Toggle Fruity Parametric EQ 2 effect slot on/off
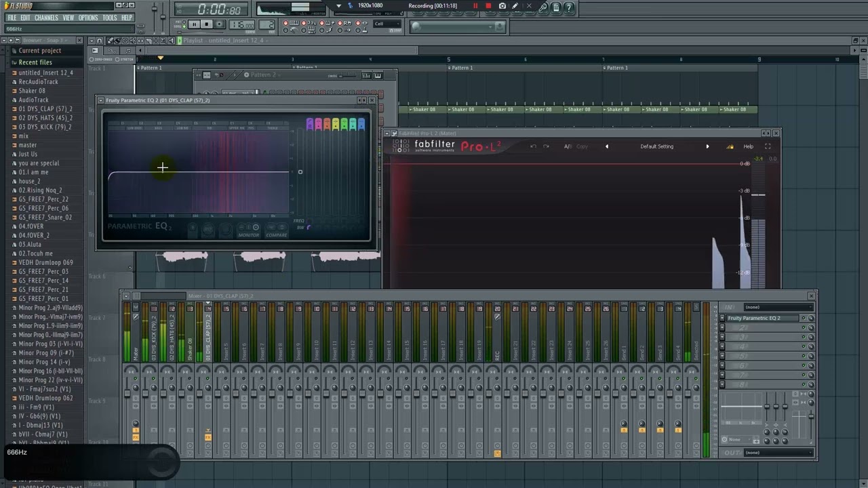 pyautogui.click(x=804, y=318)
